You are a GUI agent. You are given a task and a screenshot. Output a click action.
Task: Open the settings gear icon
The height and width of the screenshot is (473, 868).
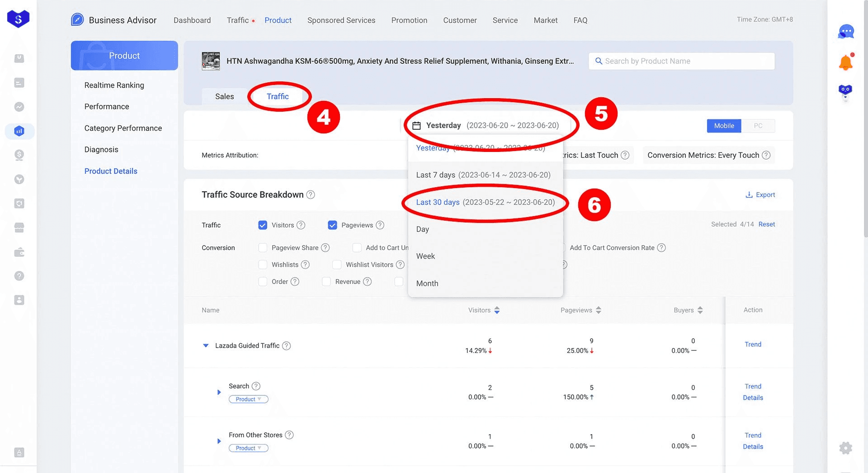[845, 448]
